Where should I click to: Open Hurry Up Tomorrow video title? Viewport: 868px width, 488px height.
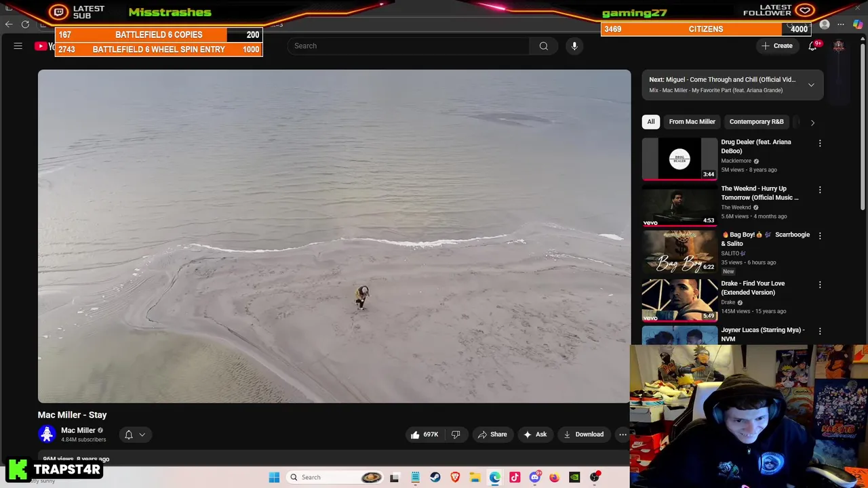(x=759, y=193)
